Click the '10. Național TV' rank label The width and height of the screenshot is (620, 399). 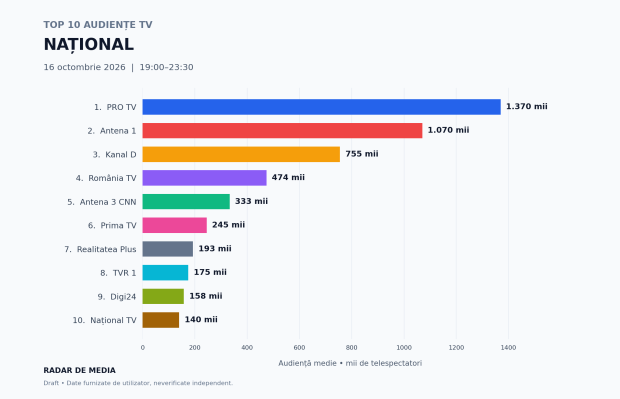104,320
